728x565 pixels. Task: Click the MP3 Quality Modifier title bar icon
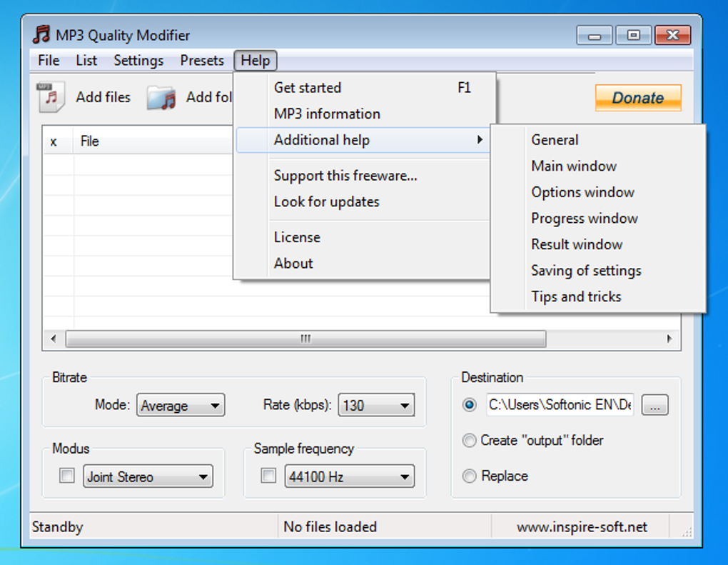point(41,34)
